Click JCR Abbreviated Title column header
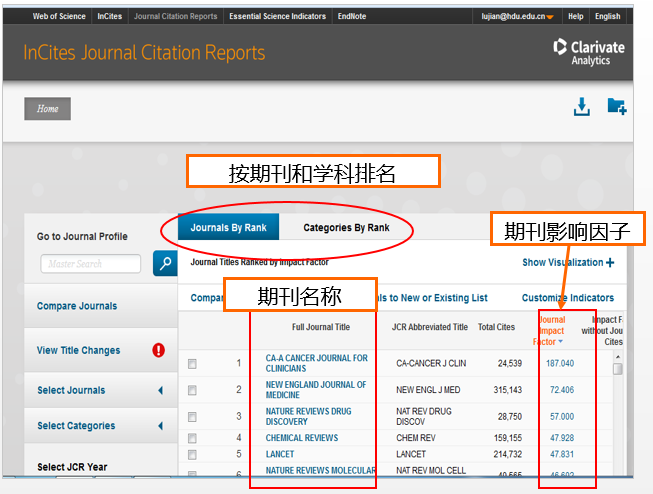653x494 pixels. click(429, 327)
